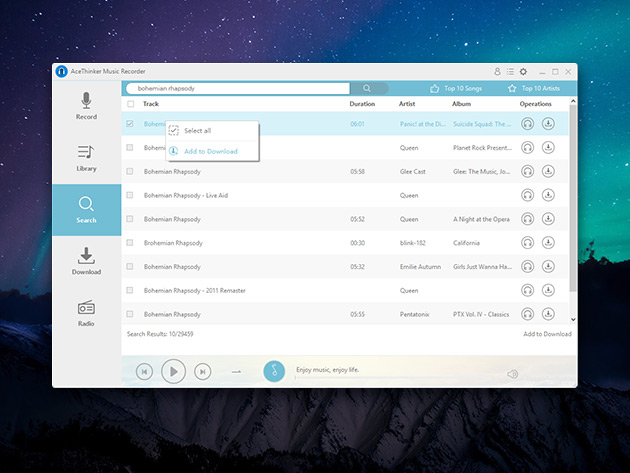
Task: Click the Artist column header
Action: click(x=407, y=104)
